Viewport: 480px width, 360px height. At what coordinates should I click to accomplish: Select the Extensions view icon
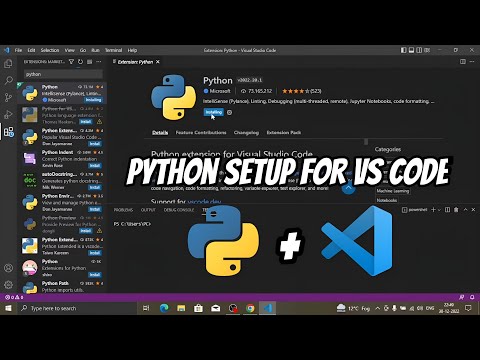pos(9,132)
